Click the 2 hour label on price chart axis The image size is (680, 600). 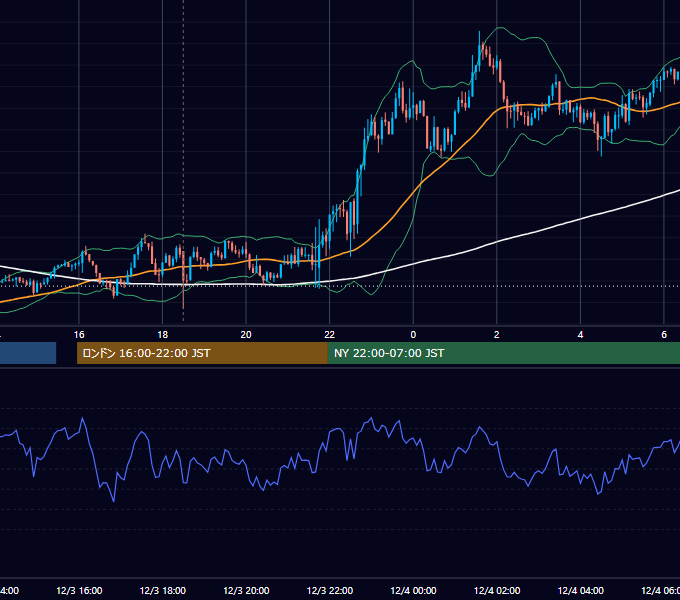pyautogui.click(x=497, y=335)
